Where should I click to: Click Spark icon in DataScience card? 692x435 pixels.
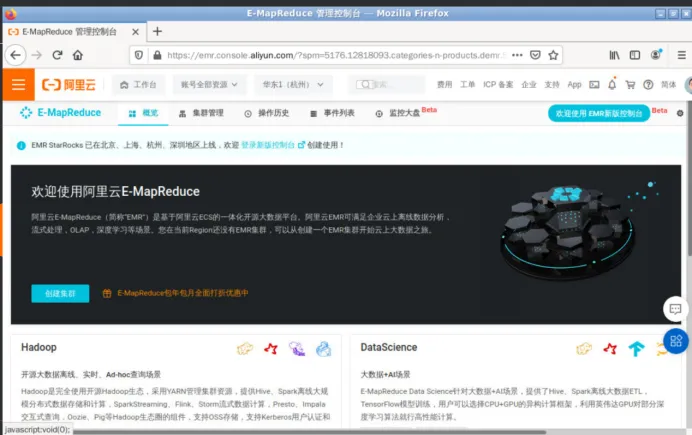coord(610,349)
